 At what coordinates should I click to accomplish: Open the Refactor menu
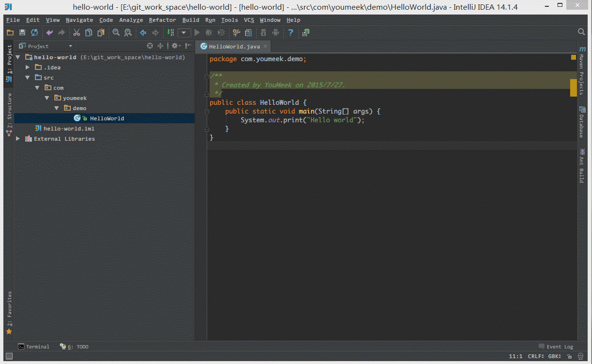[162, 20]
